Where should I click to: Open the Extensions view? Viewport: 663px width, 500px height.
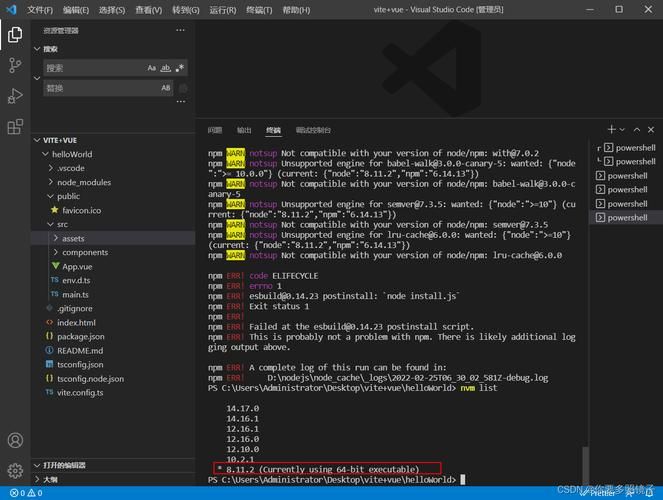click(15, 127)
